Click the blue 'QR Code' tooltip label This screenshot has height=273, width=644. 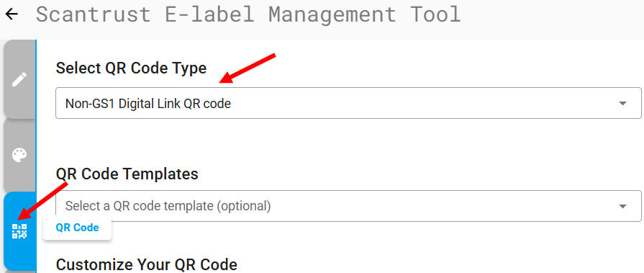(77, 228)
